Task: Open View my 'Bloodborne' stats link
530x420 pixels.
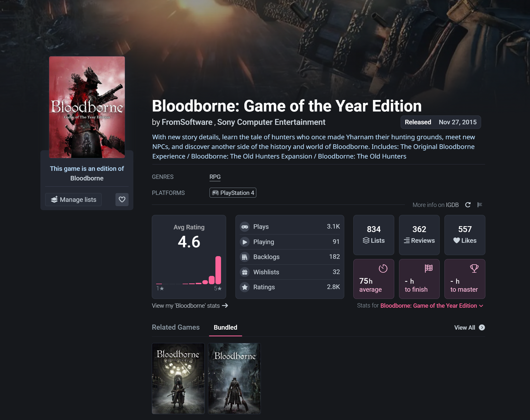Action: tap(190, 306)
